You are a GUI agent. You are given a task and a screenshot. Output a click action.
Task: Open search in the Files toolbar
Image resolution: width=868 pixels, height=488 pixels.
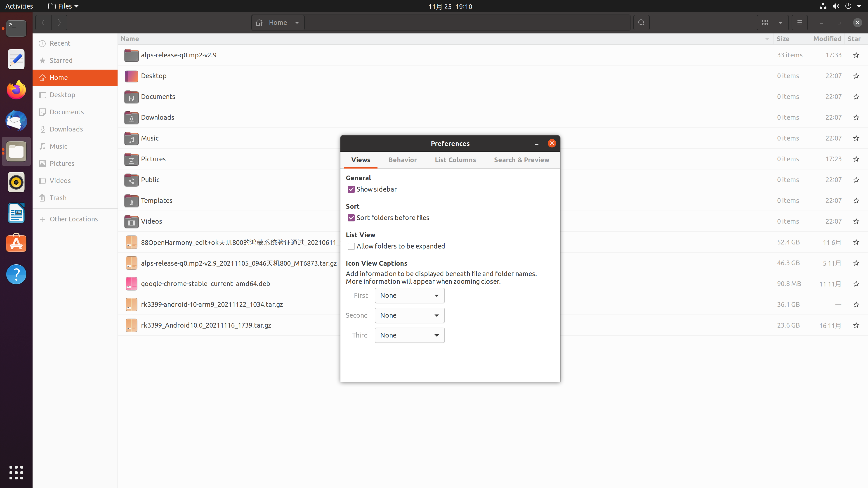tap(641, 23)
